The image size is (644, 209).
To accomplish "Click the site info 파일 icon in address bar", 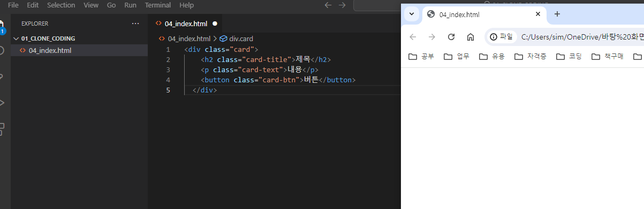I will click(502, 37).
